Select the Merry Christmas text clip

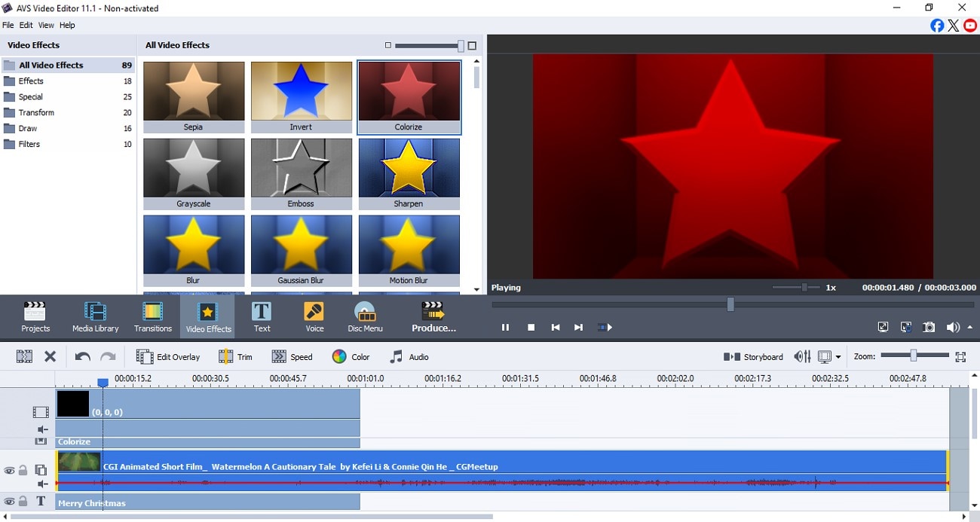(208, 502)
